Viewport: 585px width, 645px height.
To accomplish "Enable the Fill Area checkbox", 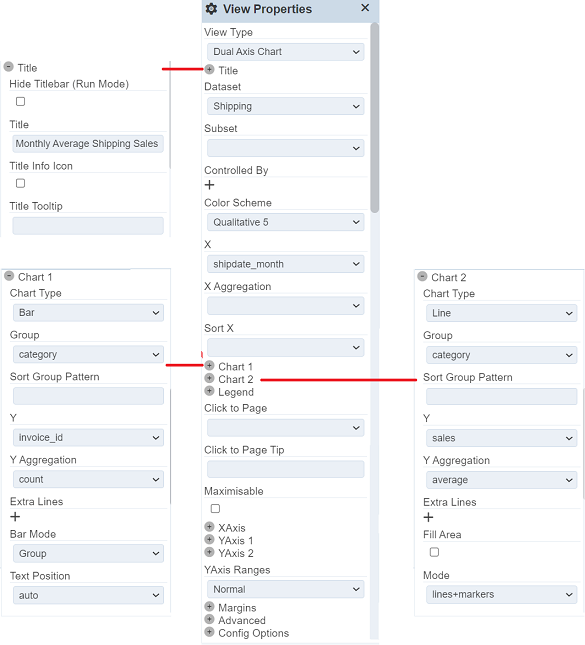I will [434, 552].
